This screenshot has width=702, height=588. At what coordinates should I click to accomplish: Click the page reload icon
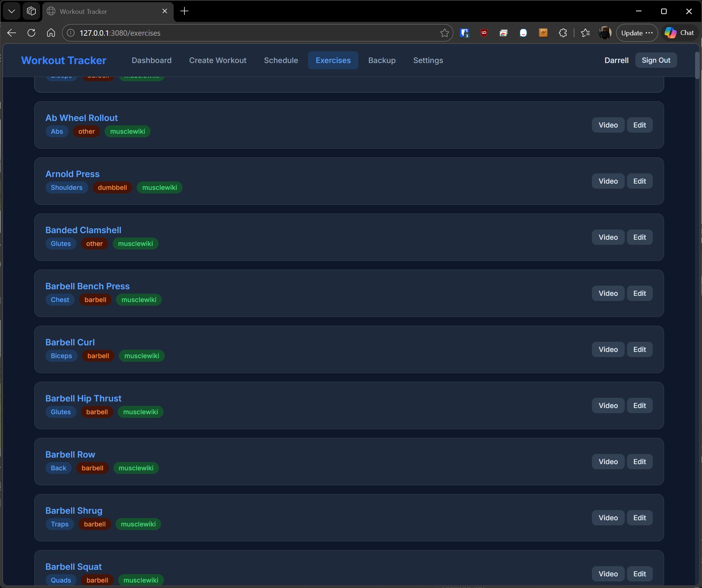(31, 33)
